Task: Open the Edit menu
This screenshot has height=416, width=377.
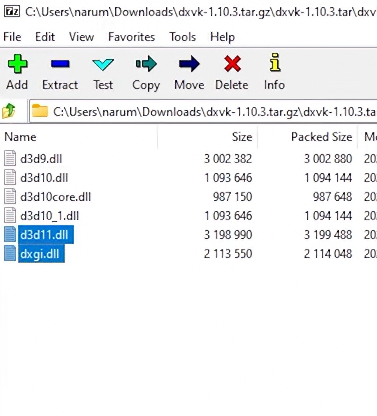Action: [x=45, y=37]
